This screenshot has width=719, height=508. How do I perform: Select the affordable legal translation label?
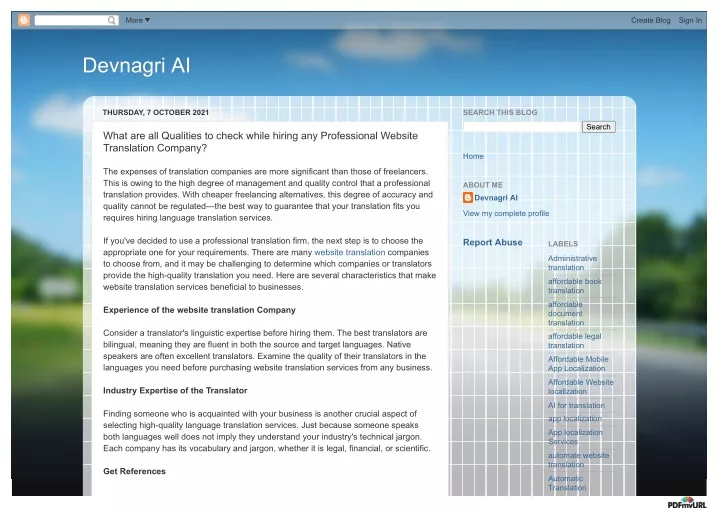tap(575, 341)
